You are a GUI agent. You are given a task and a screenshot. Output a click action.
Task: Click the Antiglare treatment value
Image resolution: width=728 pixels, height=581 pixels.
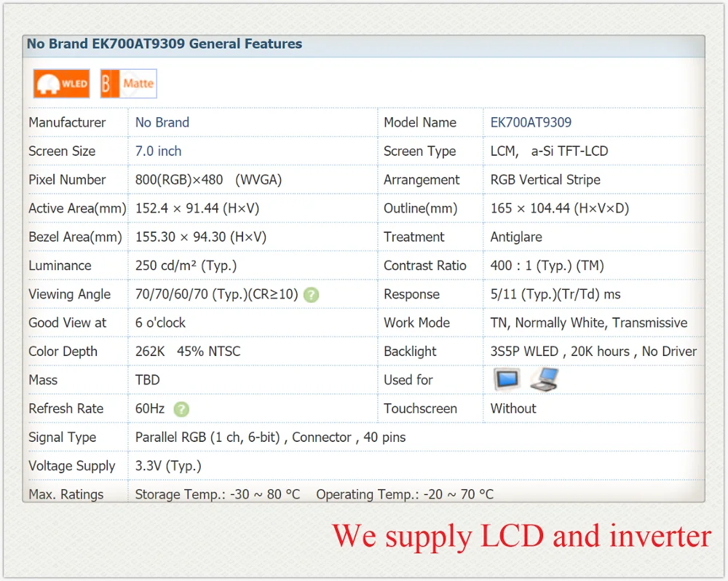coord(516,237)
